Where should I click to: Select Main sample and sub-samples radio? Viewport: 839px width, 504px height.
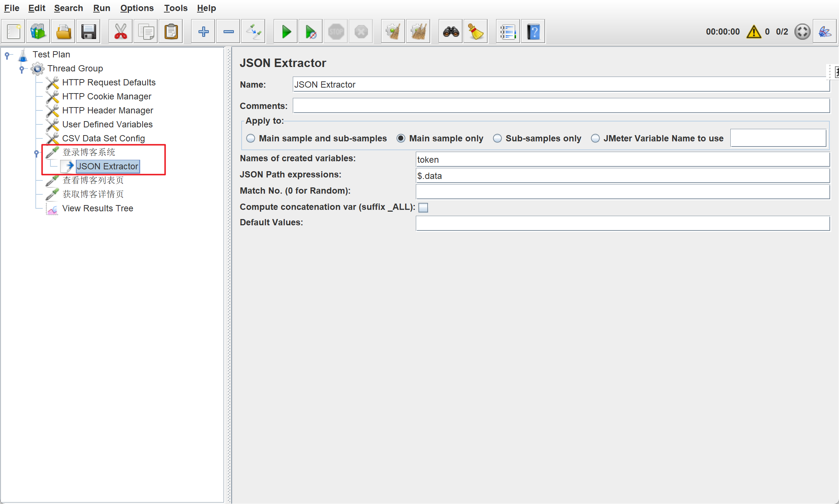click(251, 138)
